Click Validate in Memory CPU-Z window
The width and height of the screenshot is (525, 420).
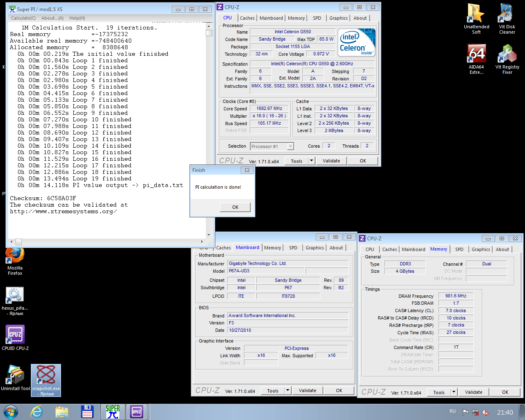click(x=474, y=393)
